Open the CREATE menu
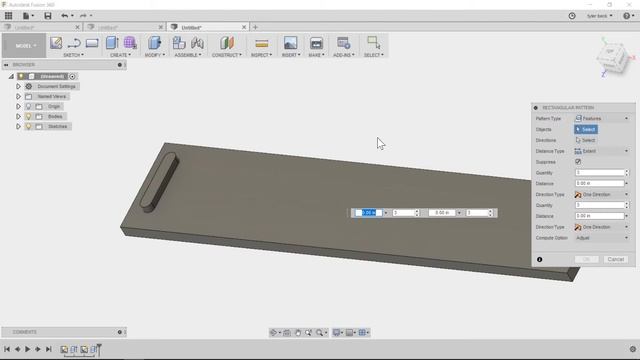This screenshot has width=640, height=360. pyautogui.click(x=121, y=55)
